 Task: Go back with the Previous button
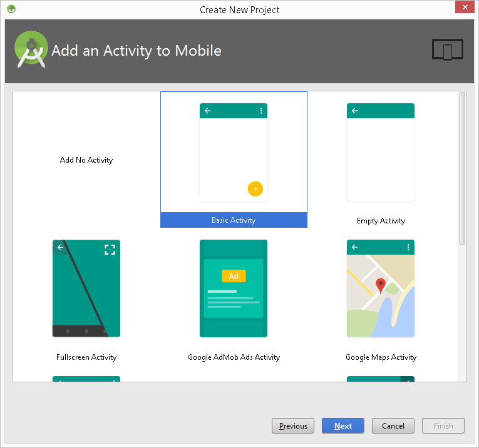293,425
